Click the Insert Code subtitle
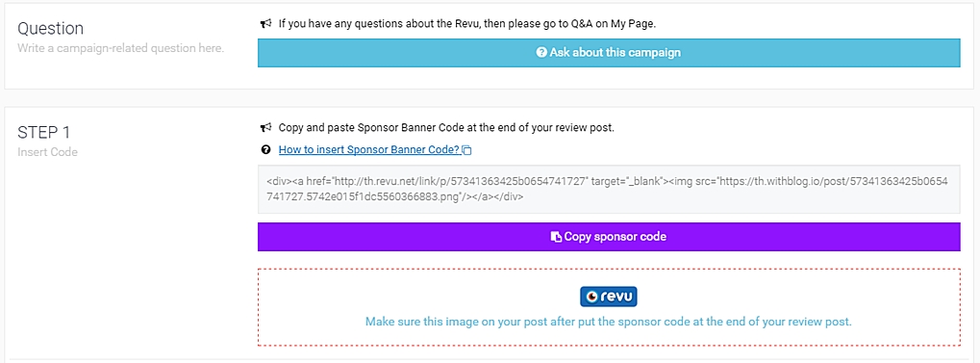 point(47,152)
